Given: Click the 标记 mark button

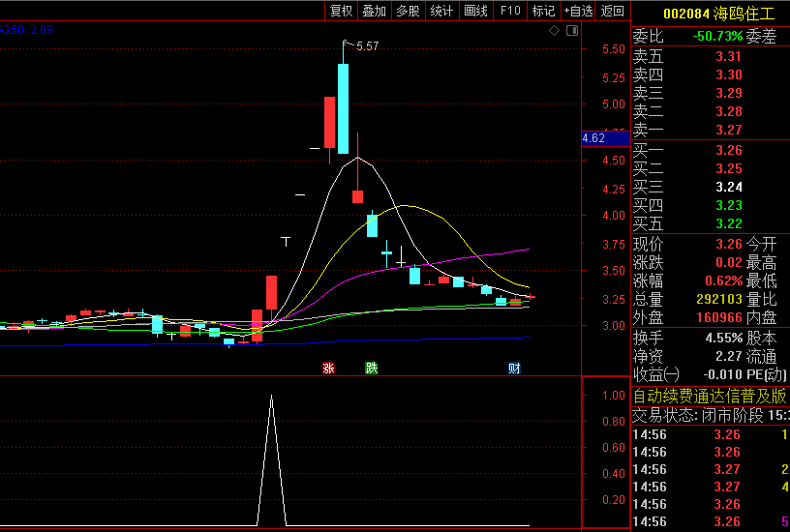Looking at the screenshot, I should click(543, 11).
